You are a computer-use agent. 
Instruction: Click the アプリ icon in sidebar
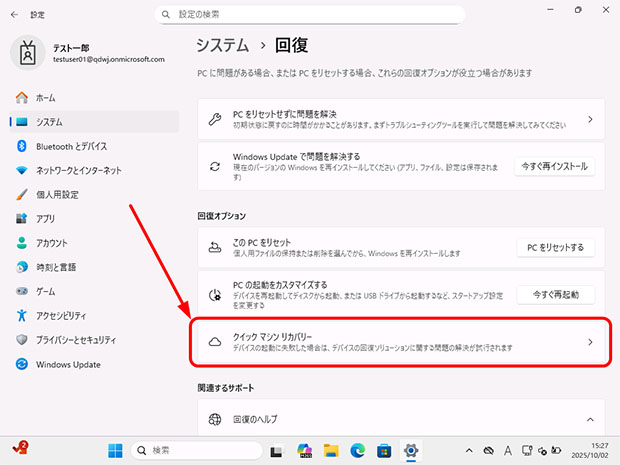pos(22,218)
